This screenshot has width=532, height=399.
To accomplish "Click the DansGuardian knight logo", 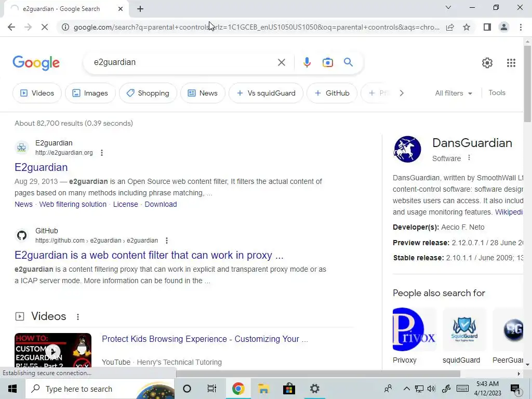I will [x=407, y=149].
